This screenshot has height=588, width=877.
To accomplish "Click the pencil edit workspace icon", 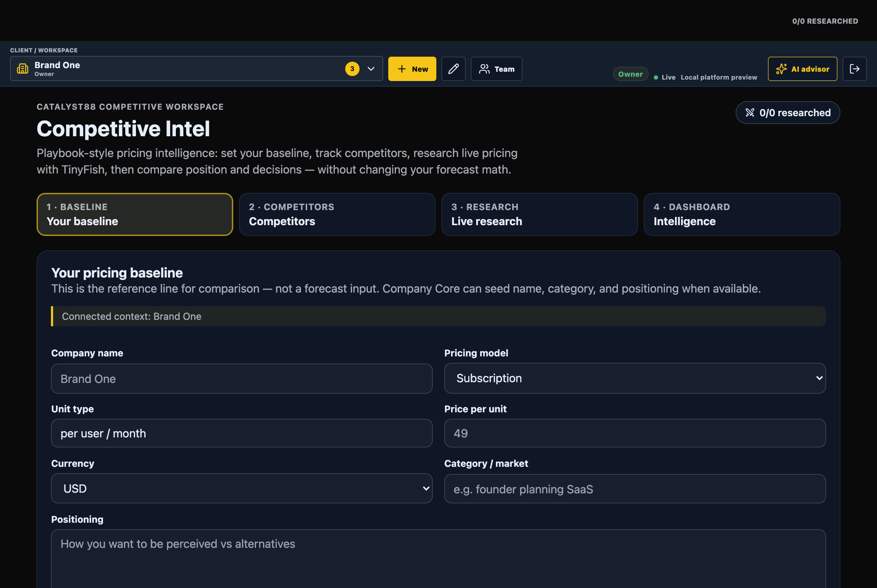I will [x=453, y=68].
